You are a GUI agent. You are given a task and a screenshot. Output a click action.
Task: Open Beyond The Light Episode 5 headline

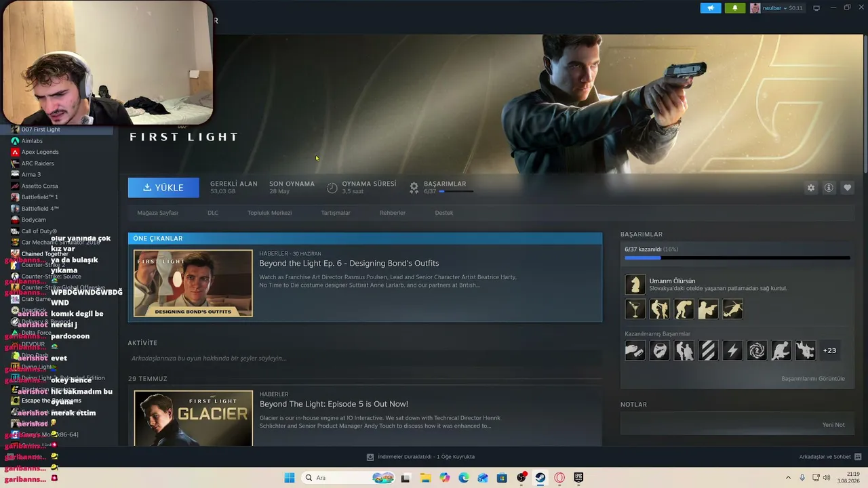tap(334, 404)
